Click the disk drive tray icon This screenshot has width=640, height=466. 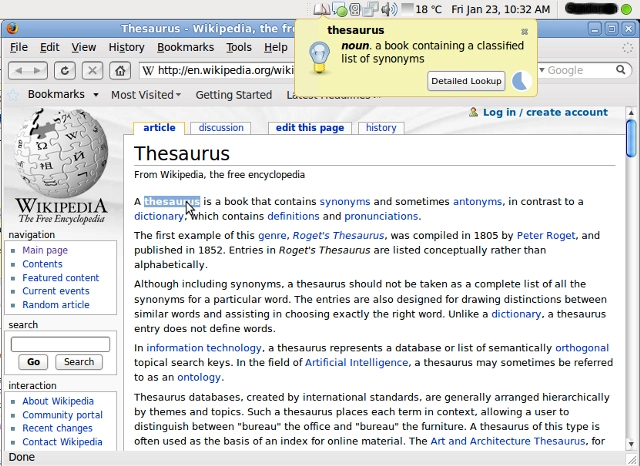pyautogui.click(x=355, y=9)
